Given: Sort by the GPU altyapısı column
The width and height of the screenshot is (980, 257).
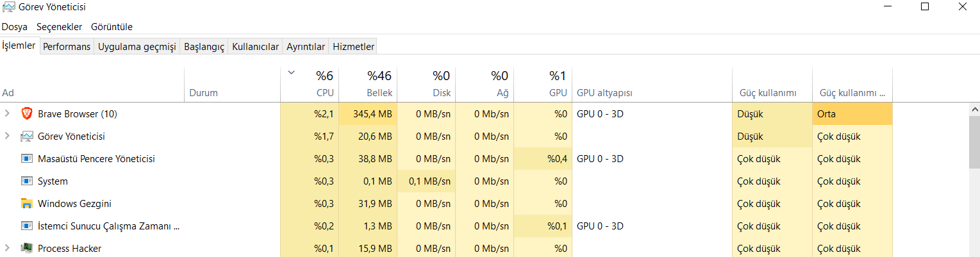Looking at the screenshot, I should (x=604, y=93).
